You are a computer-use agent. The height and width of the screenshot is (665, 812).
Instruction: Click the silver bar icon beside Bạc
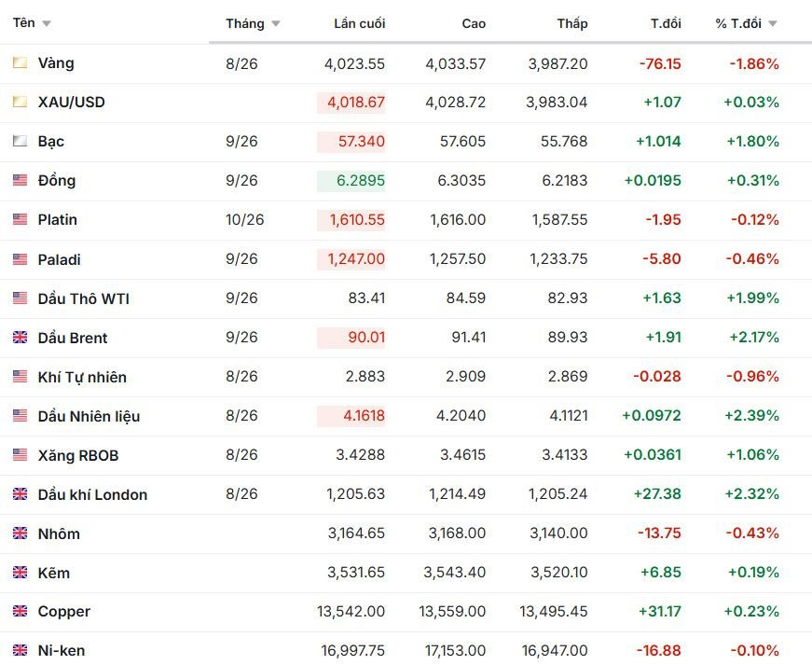[20, 141]
